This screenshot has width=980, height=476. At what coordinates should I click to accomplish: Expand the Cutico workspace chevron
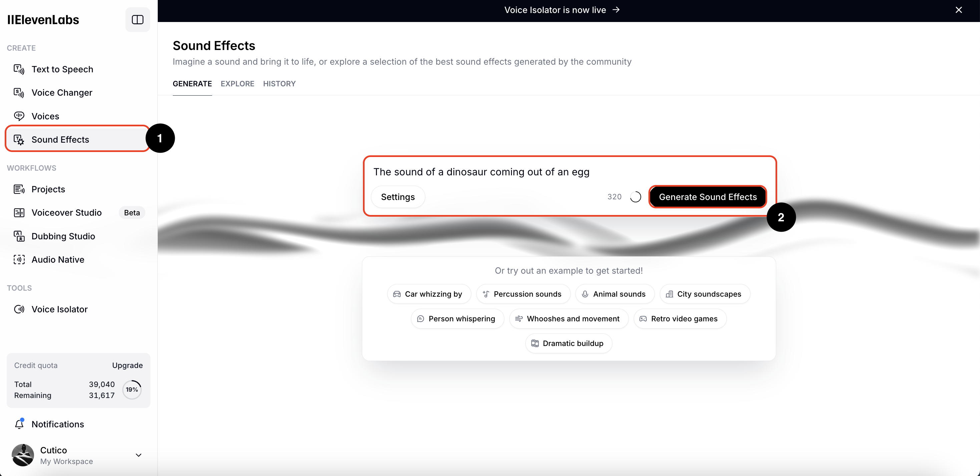click(x=138, y=455)
